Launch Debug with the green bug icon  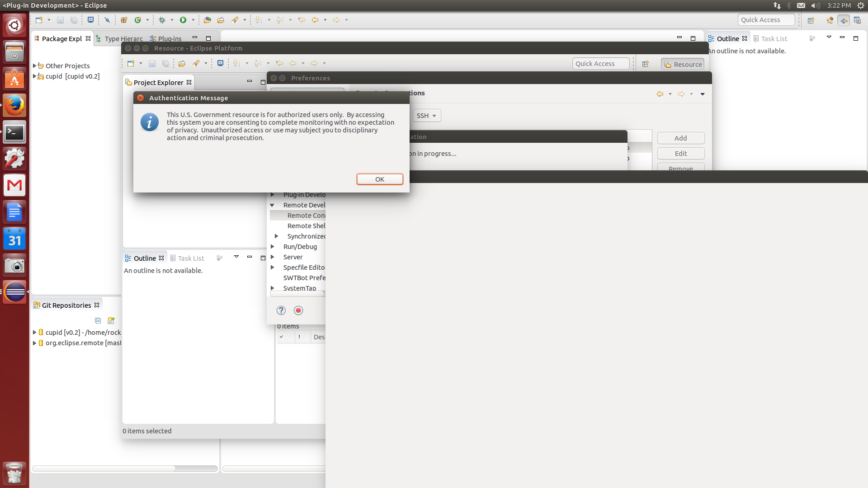click(x=162, y=20)
